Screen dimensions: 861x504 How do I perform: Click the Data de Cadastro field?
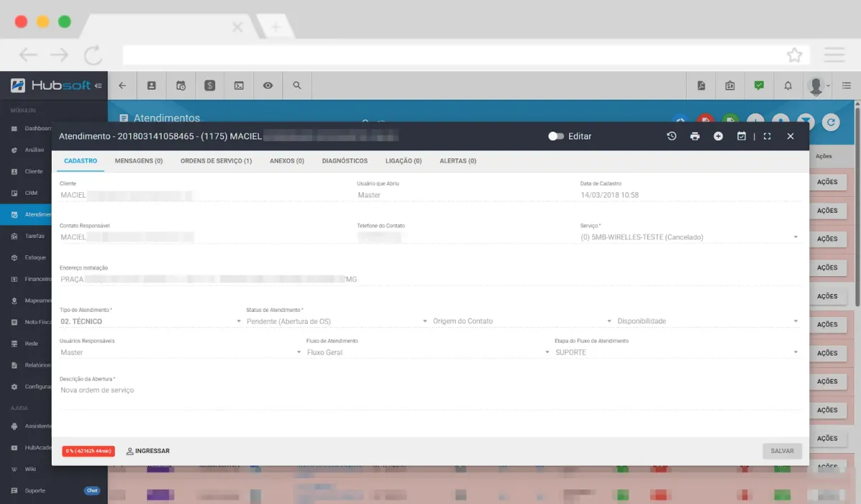coord(690,195)
